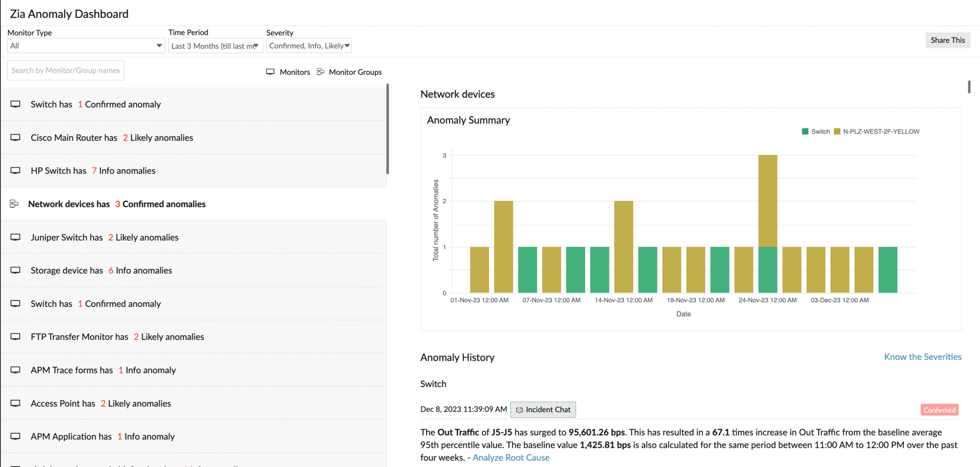This screenshot has height=467, width=980.
Task: Click monitor icon beside Storage device row
Action: [16, 270]
